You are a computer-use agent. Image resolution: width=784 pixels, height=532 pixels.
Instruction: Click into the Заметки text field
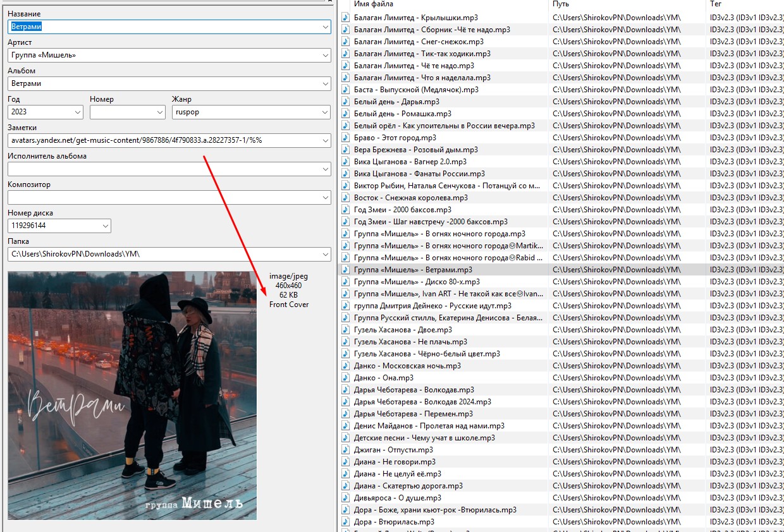point(163,140)
